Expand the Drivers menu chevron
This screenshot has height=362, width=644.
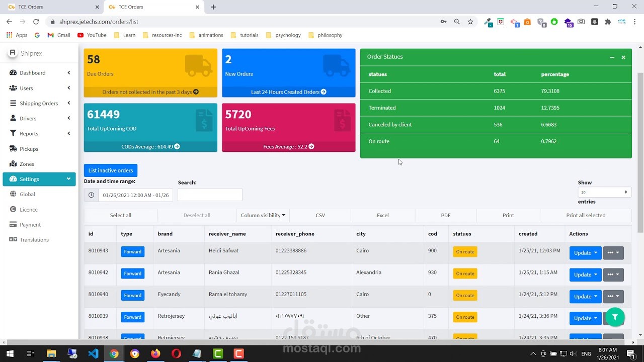tap(68, 118)
